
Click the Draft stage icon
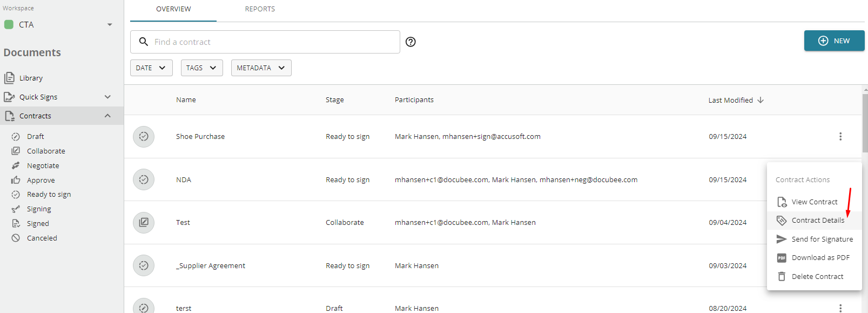(x=16, y=137)
